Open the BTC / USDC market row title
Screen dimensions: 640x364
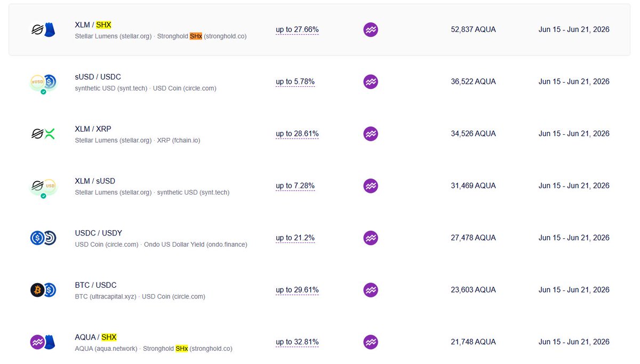click(x=95, y=285)
